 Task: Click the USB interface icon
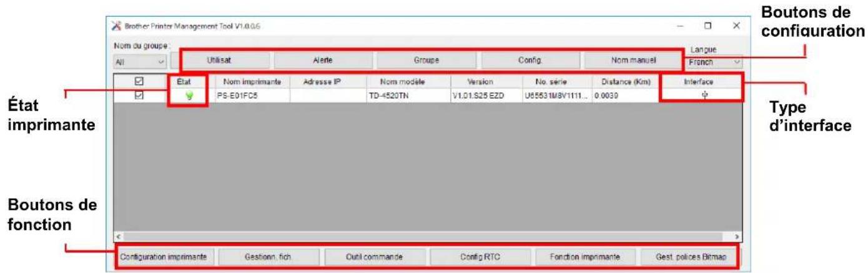(704, 96)
